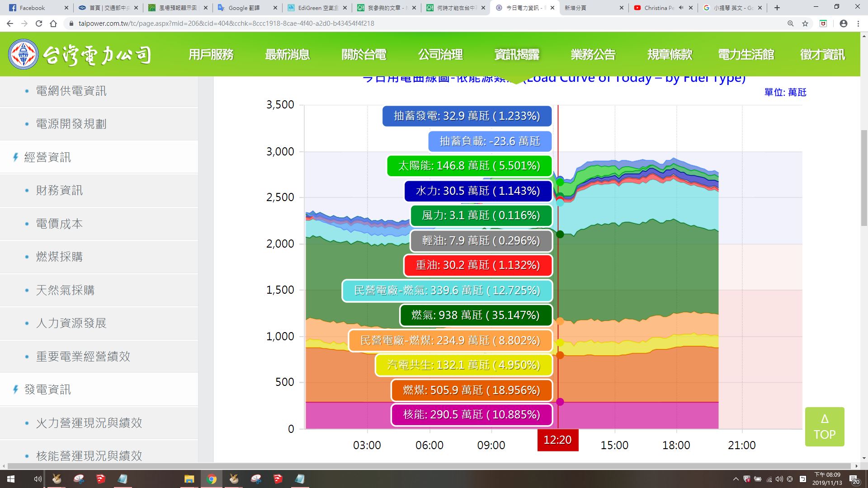Click the tray Wi-Fi network icon
868x488 pixels.
pos(769,479)
